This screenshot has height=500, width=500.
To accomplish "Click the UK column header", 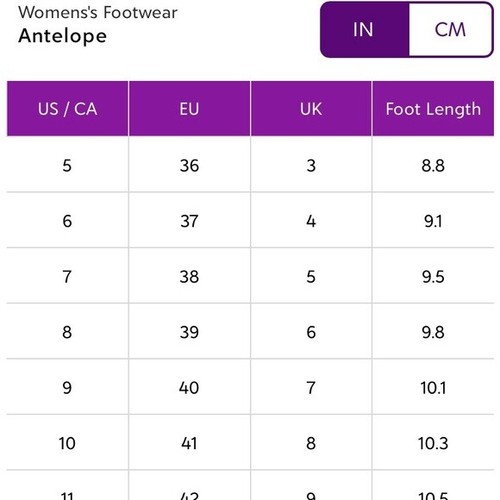I will [311, 109].
